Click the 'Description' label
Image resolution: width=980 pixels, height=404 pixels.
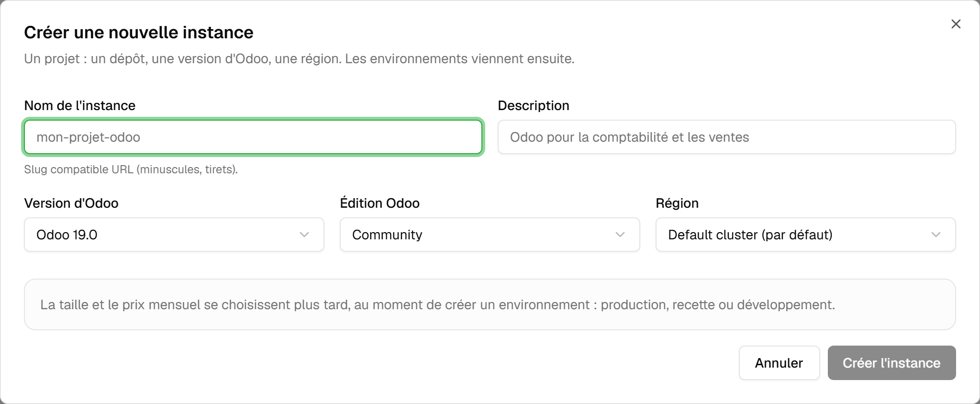pos(534,105)
